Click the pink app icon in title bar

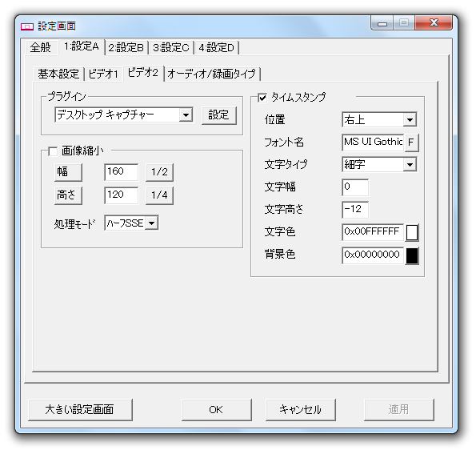pos(27,26)
